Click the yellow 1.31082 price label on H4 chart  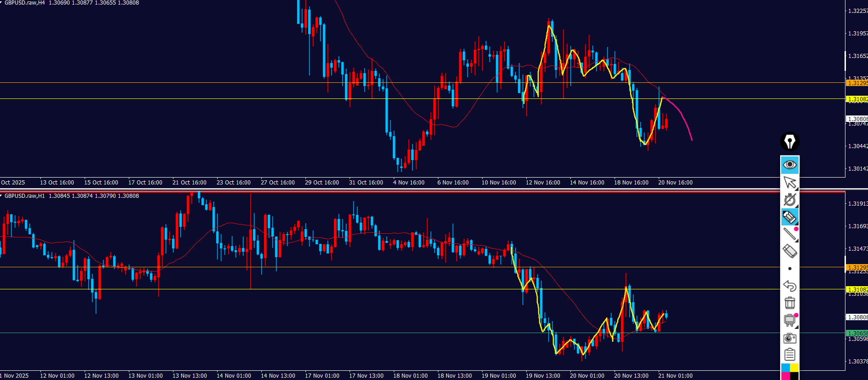coord(857,99)
